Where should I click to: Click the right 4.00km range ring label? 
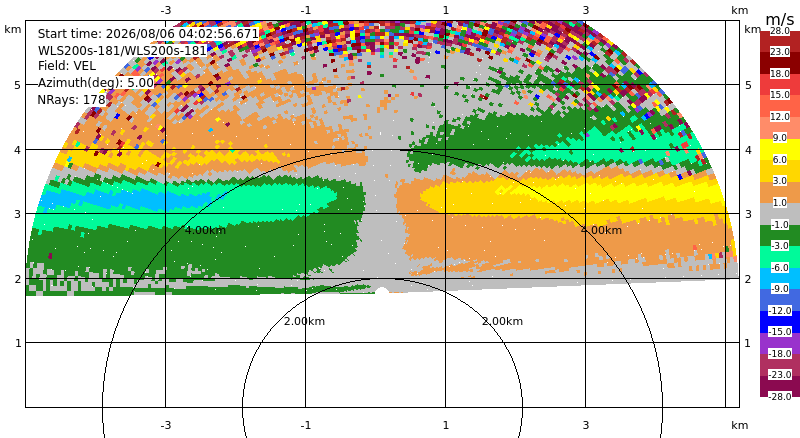coord(602,230)
